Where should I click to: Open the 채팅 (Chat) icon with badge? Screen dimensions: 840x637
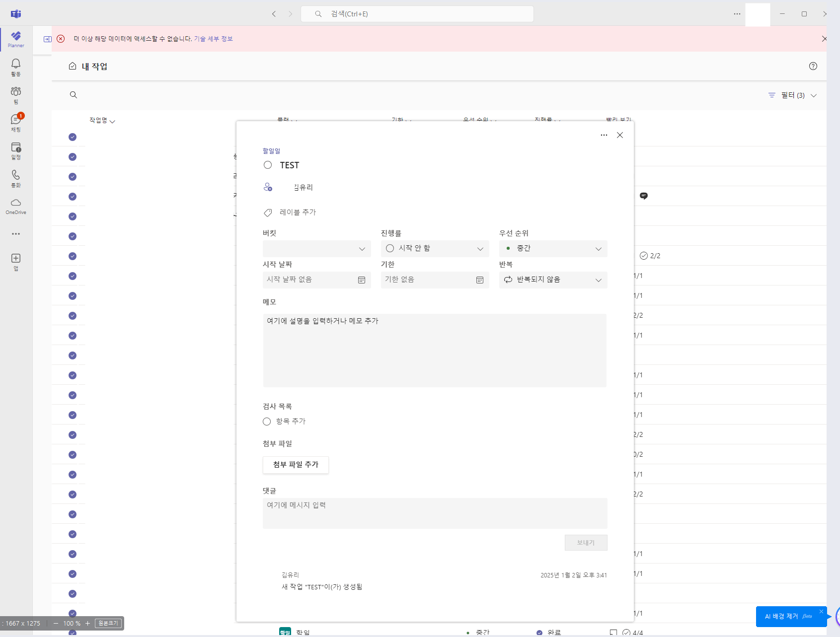16,122
